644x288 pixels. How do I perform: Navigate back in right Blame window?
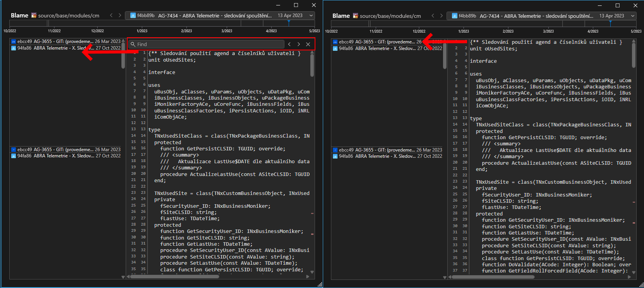(433, 16)
